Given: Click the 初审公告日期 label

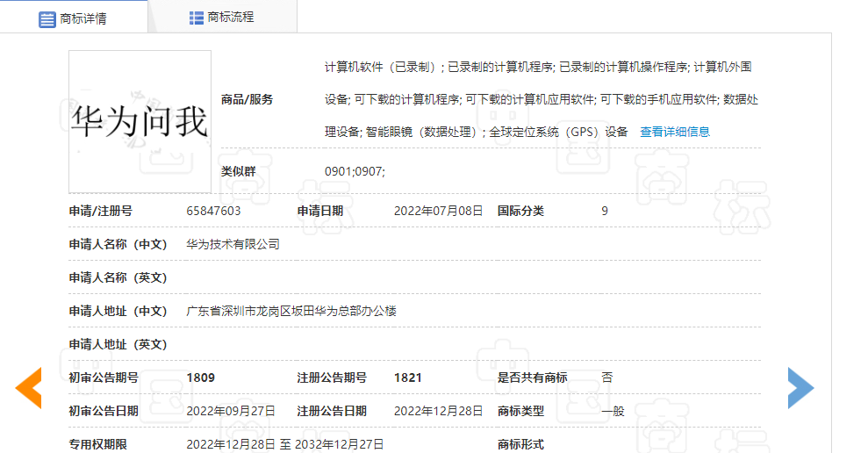Looking at the screenshot, I should pyautogui.click(x=104, y=411).
